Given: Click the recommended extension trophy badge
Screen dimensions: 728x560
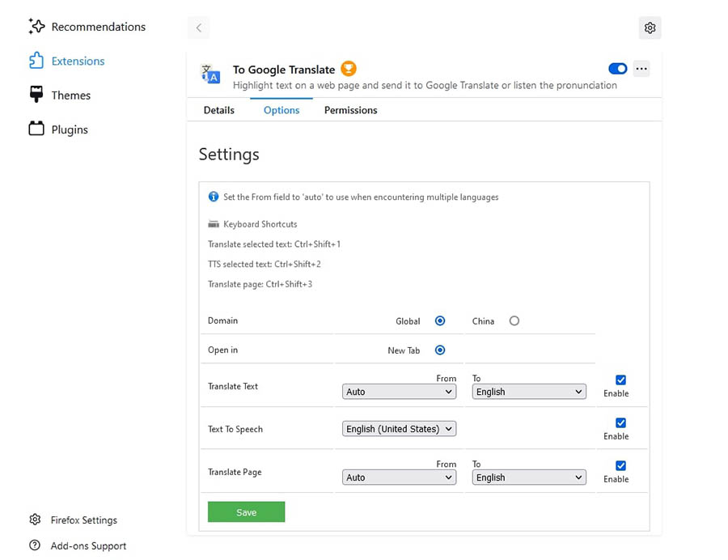Looking at the screenshot, I should (349, 69).
